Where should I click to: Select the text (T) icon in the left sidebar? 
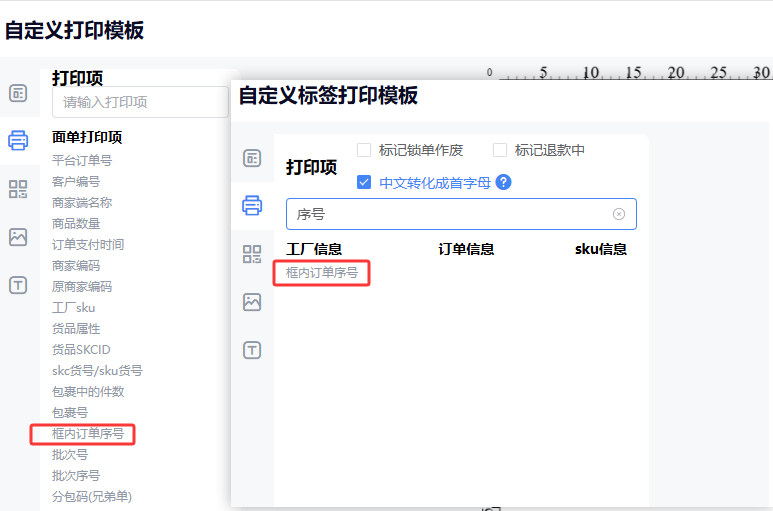click(x=18, y=285)
